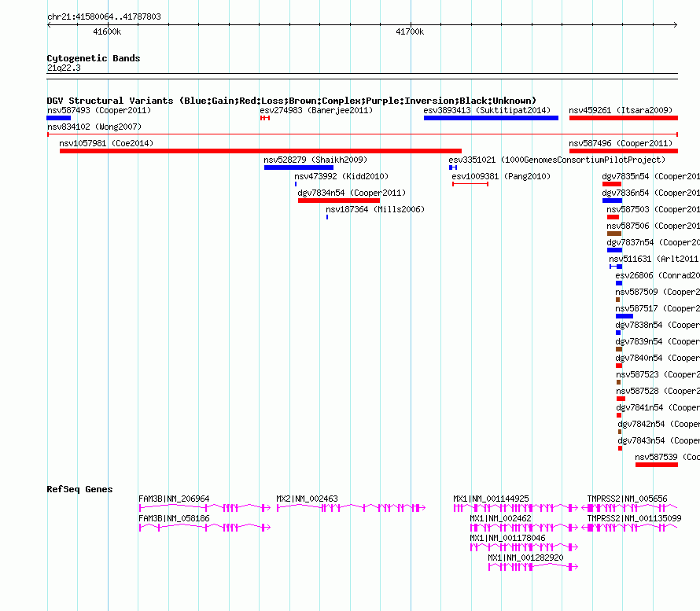Click nsv187364 (Mills2006) label
The height and width of the screenshot is (611, 700).
375,209
